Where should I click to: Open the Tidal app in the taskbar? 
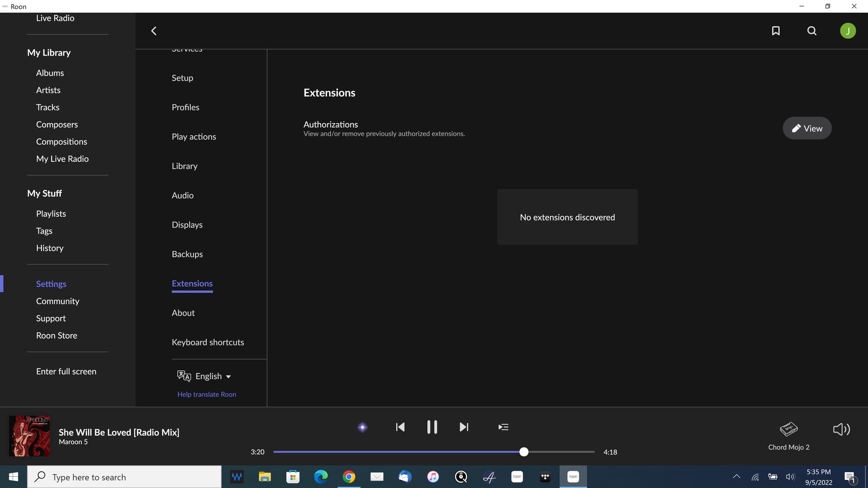[545, 477]
